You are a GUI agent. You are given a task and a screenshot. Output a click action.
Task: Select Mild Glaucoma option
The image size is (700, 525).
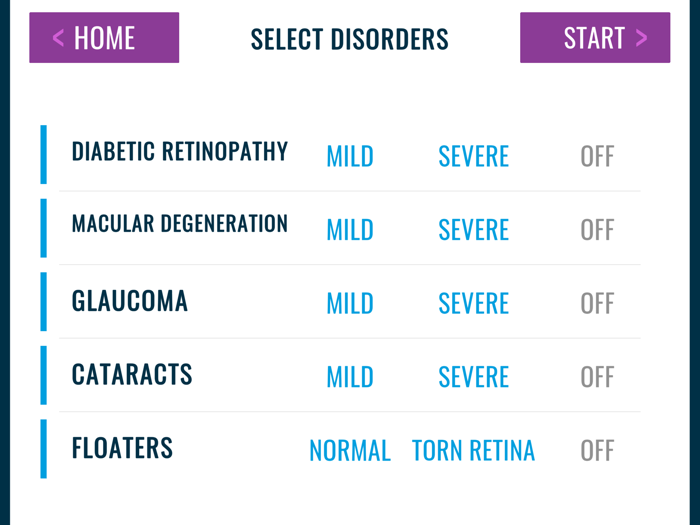(350, 303)
